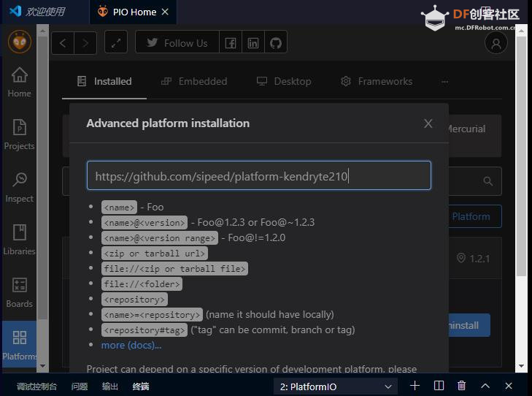Click the search magnifier icon behind dialog
532x396 pixels.
click(488, 181)
